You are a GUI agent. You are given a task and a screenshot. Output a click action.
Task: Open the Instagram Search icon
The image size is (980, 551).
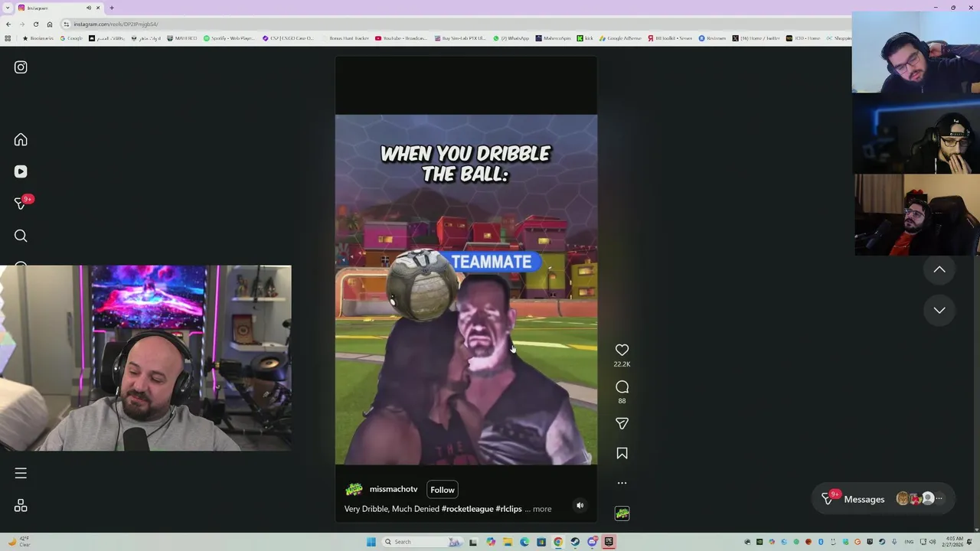[21, 236]
